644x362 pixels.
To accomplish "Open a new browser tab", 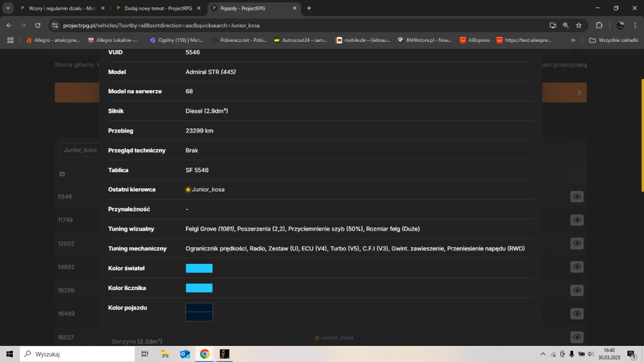I will 309,8.
